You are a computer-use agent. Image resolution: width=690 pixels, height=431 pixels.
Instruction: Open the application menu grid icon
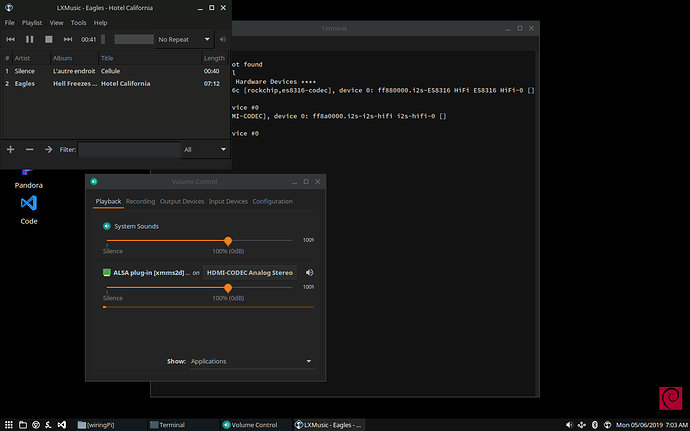[x=9, y=425]
